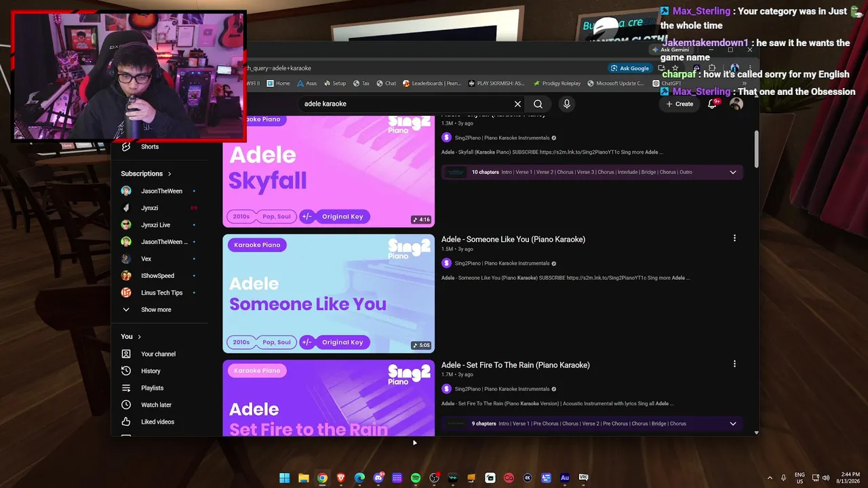Open the Prodigy Roleplay bookmark
Viewport: 868px width, 488px height.
[557, 83]
